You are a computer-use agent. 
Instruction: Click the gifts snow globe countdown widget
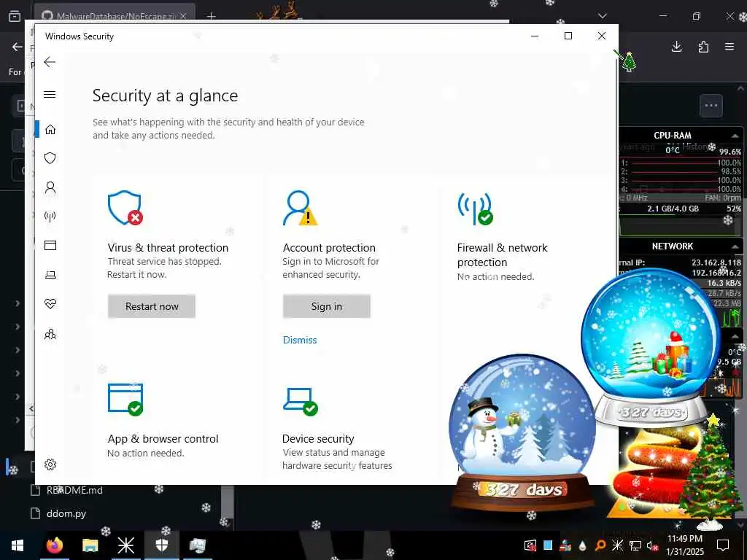[651, 348]
